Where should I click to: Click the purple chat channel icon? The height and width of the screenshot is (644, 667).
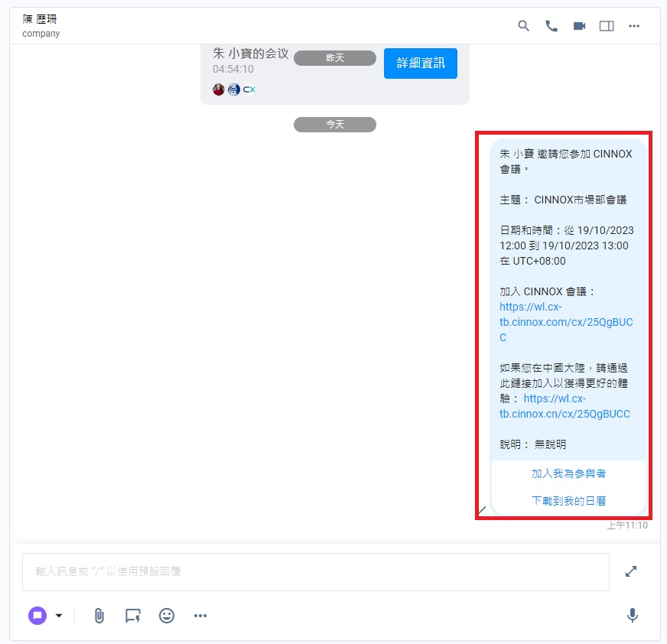click(x=37, y=615)
